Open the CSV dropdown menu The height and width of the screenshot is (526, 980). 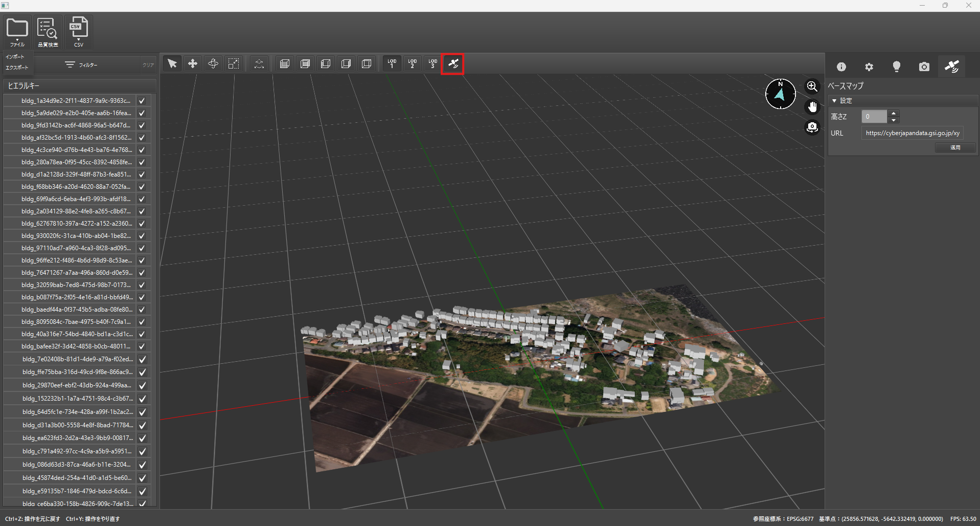(78, 32)
